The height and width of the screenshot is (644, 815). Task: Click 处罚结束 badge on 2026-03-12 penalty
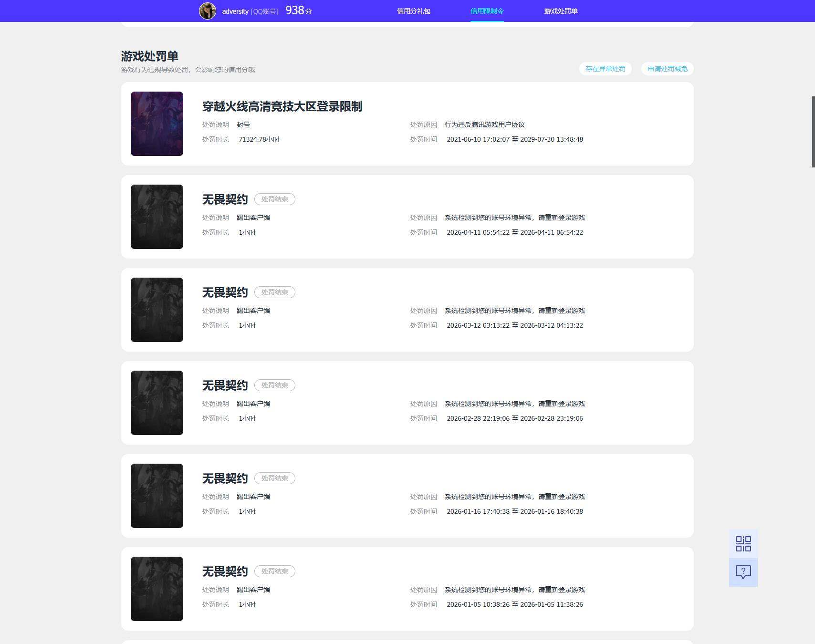coord(275,292)
